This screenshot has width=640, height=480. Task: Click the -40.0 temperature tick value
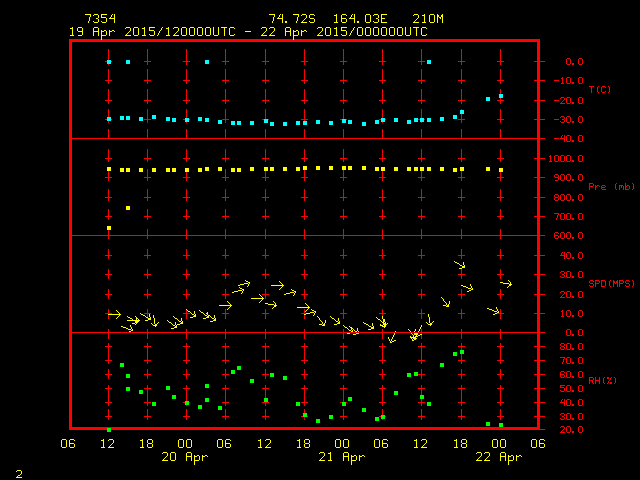(x=568, y=139)
